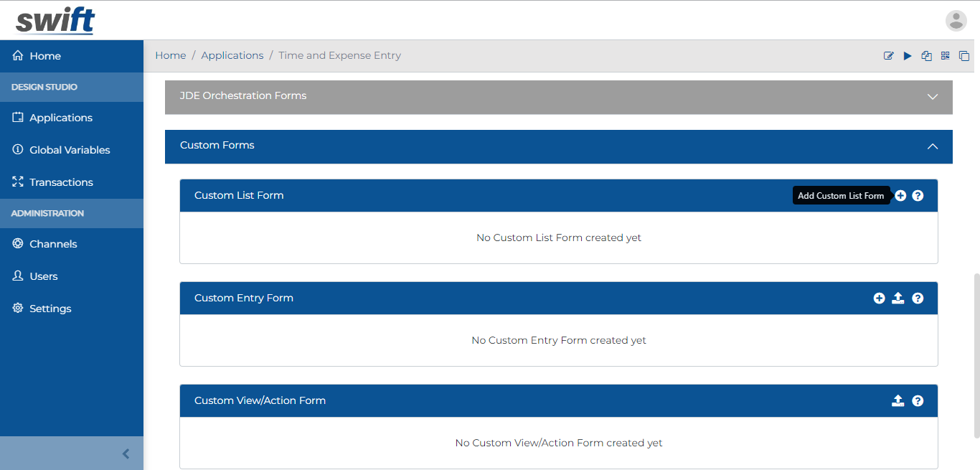Add a new Custom Entry Form

879,298
